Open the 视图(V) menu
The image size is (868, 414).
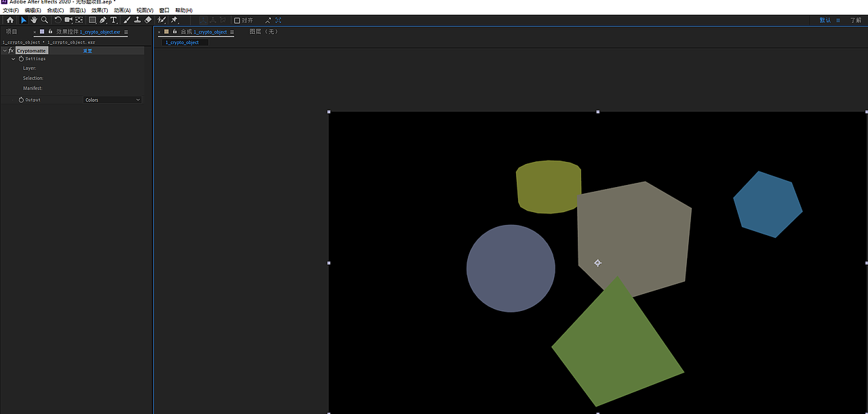point(144,11)
